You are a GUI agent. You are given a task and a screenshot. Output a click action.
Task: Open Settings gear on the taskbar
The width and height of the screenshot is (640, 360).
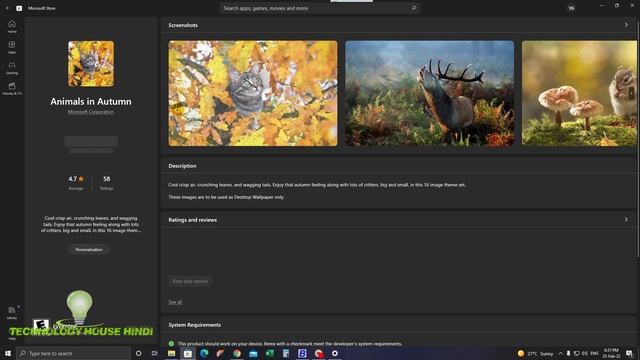click(335, 353)
